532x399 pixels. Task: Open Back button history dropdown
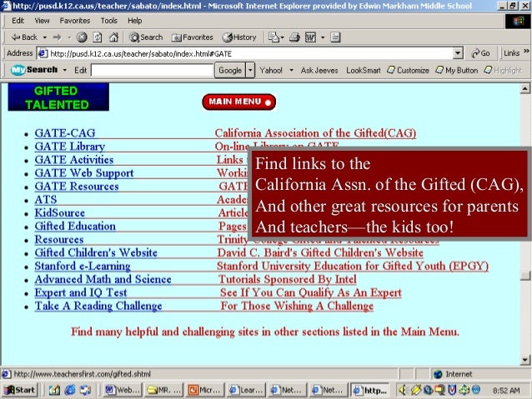[45, 37]
